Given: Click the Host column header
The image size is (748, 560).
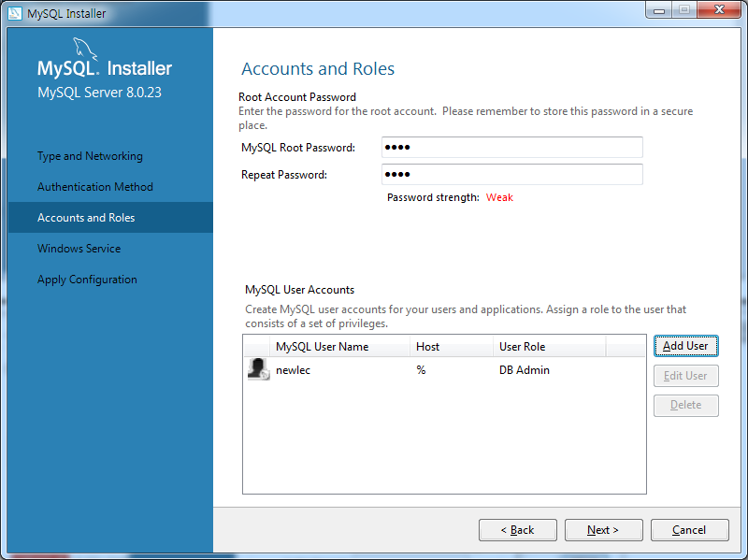Looking at the screenshot, I should [x=452, y=347].
